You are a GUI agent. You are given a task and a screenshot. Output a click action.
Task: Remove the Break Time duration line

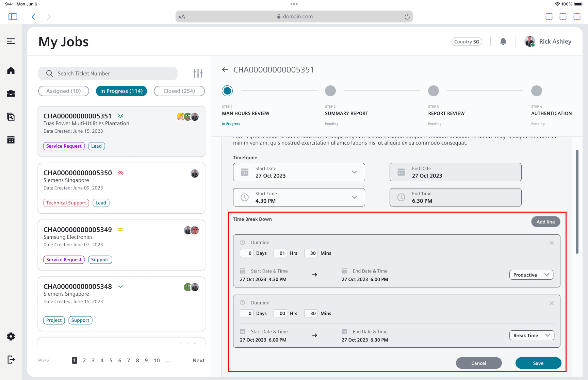[552, 303]
